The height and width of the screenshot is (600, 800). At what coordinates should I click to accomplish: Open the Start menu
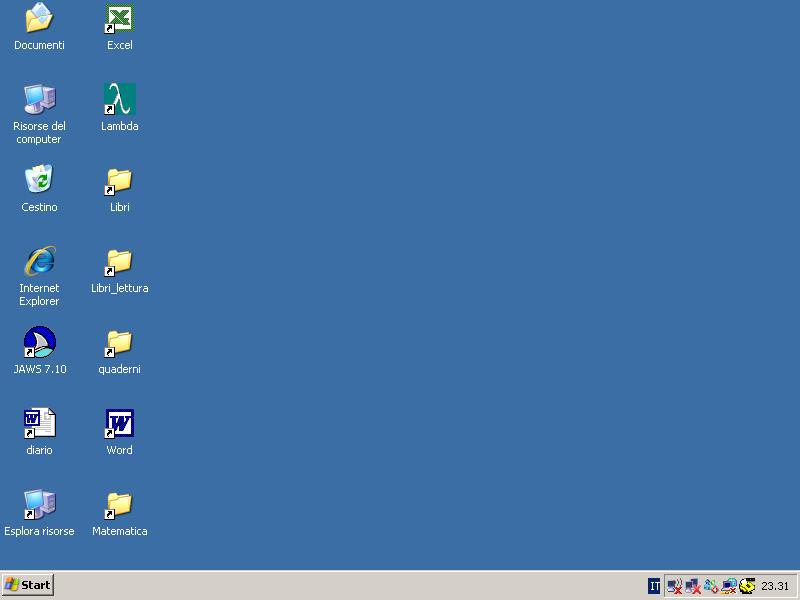(x=28, y=585)
